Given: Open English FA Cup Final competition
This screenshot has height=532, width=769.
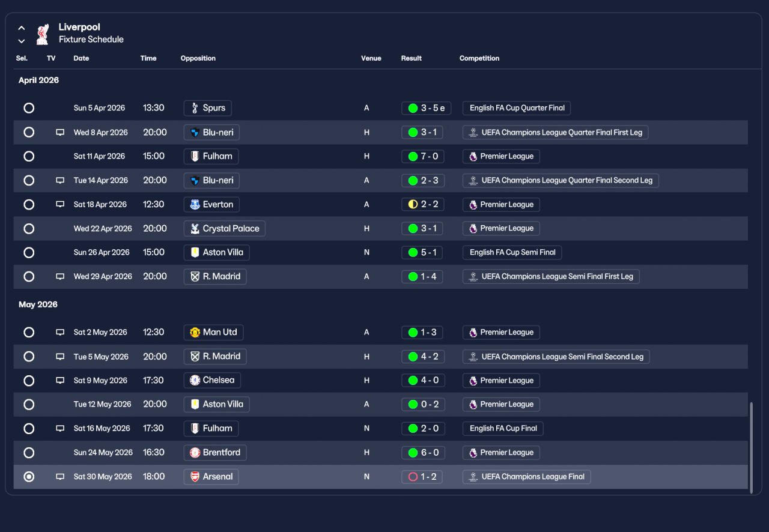Looking at the screenshot, I should [x=503, y=428].
